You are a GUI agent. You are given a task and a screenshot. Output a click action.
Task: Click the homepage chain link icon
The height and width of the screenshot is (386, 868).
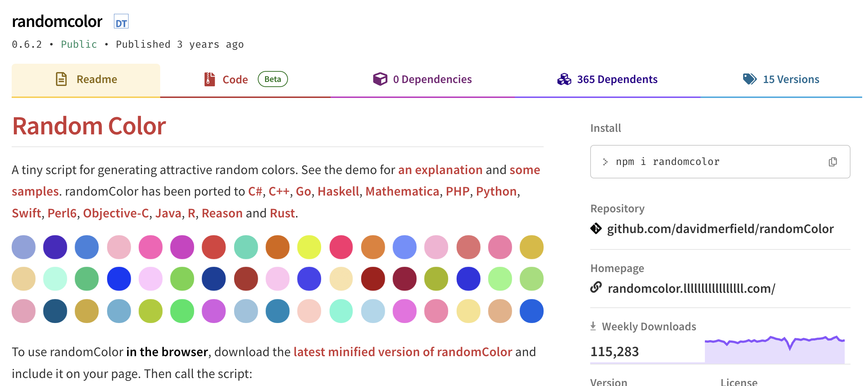click(596, 288)
